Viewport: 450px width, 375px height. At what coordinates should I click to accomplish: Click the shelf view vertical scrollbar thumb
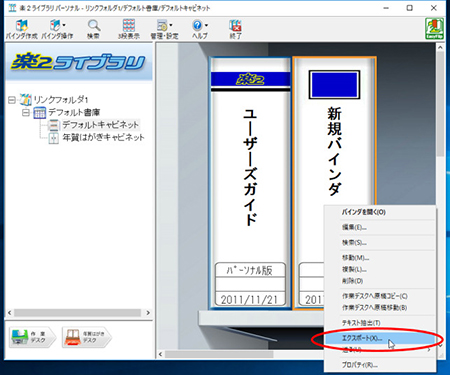440,103
